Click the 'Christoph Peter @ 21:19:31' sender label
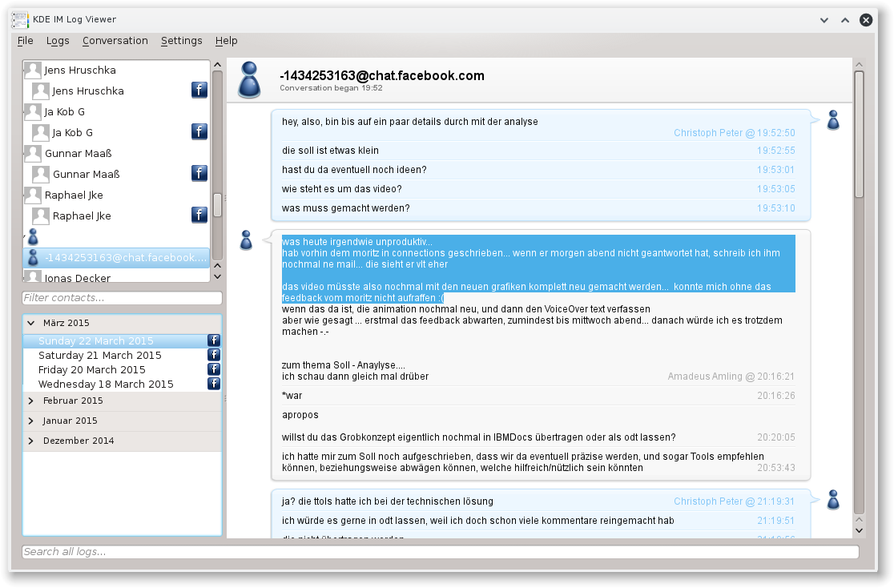 [x=735, y=501]
